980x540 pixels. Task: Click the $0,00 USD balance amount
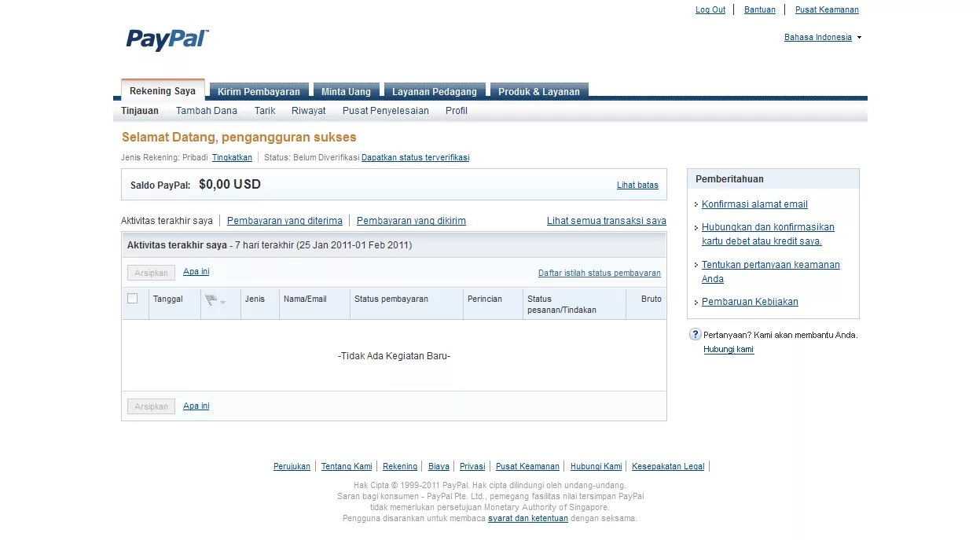(229, 185)
